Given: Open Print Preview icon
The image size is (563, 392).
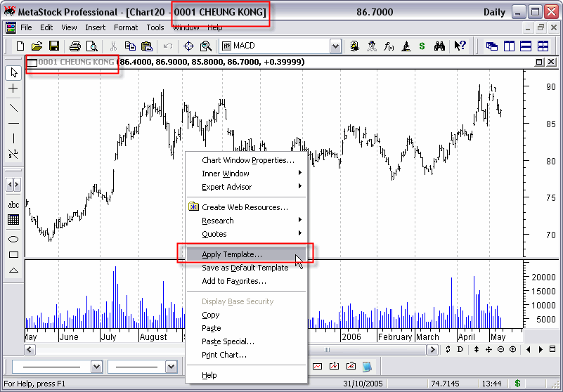Looking at the screenshot, I should tap(92, 46).
